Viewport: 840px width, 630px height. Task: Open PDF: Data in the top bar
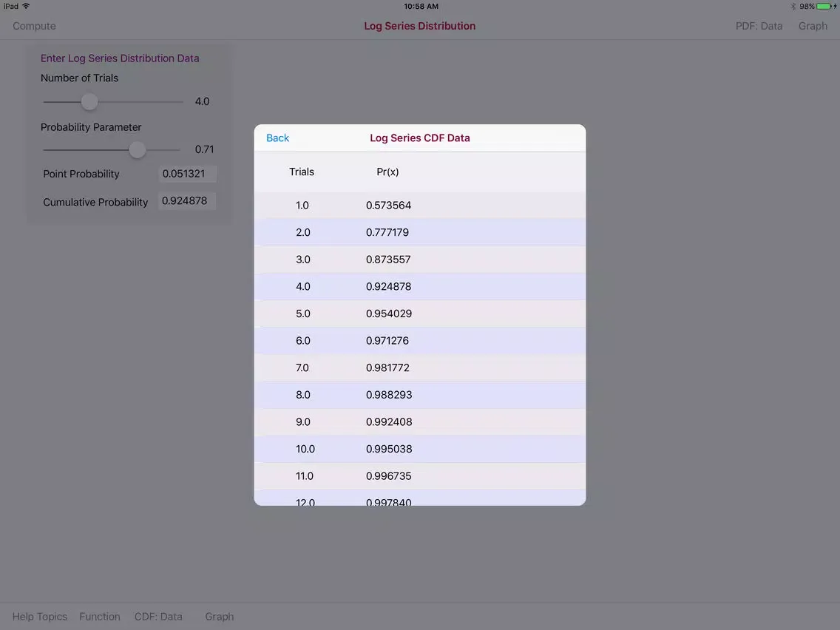[759, 26]
